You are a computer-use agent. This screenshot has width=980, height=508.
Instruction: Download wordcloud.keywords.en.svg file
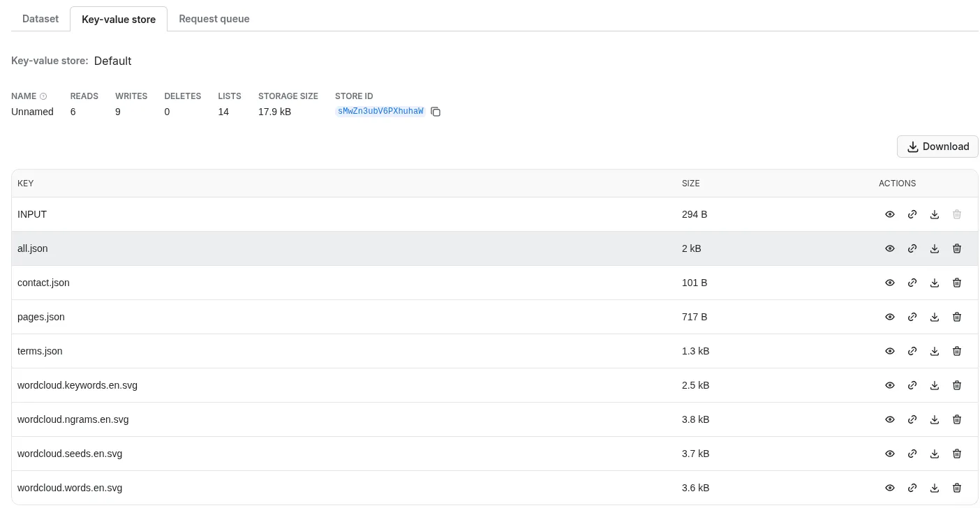point(934,385)
